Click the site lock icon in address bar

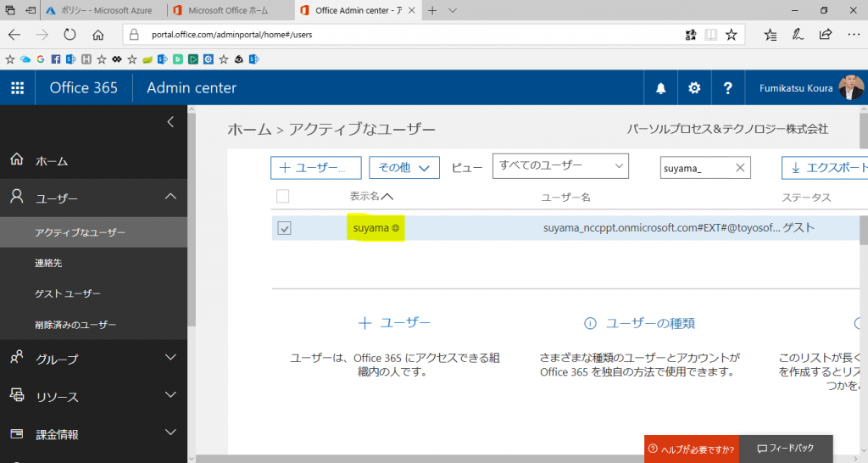pyautogui.click(x=134, y=35)
